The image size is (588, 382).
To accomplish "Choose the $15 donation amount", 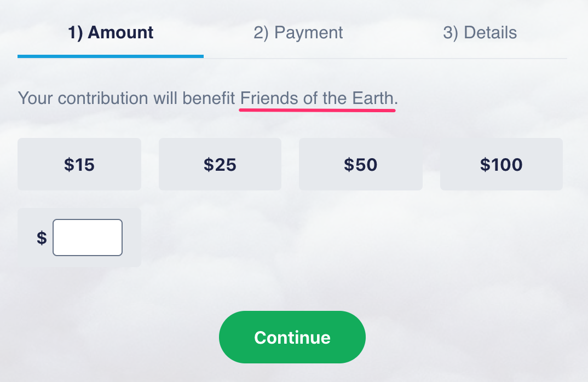I will pos(79,164).
